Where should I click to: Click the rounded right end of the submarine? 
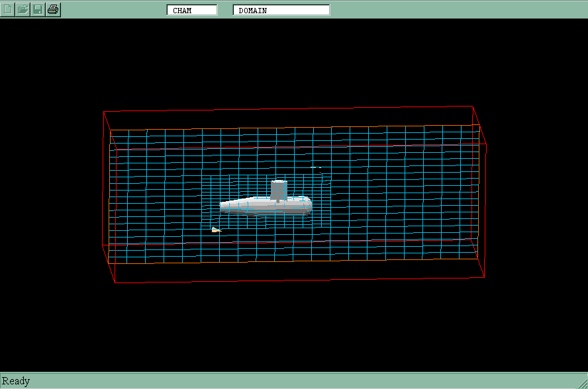tap(307, 205)
